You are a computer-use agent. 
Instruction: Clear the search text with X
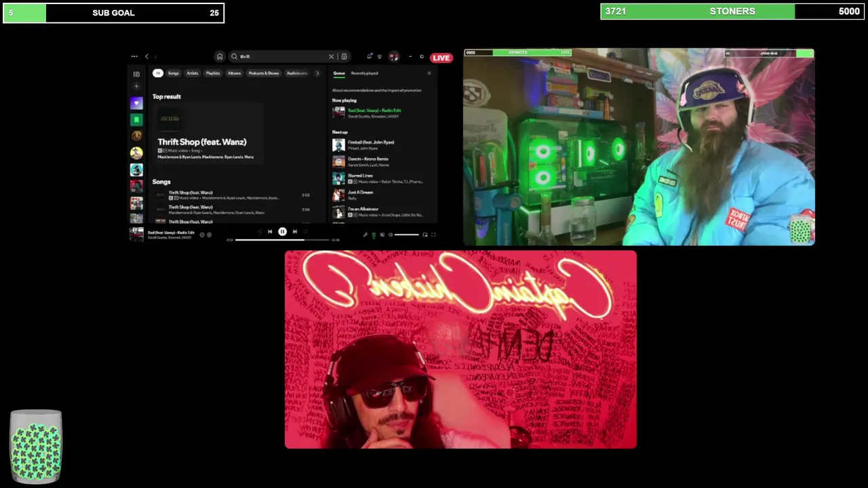coord(331,56)
